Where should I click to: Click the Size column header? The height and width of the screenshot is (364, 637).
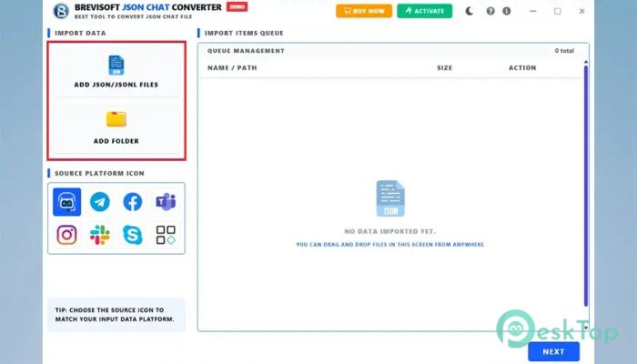coord(444,68)
